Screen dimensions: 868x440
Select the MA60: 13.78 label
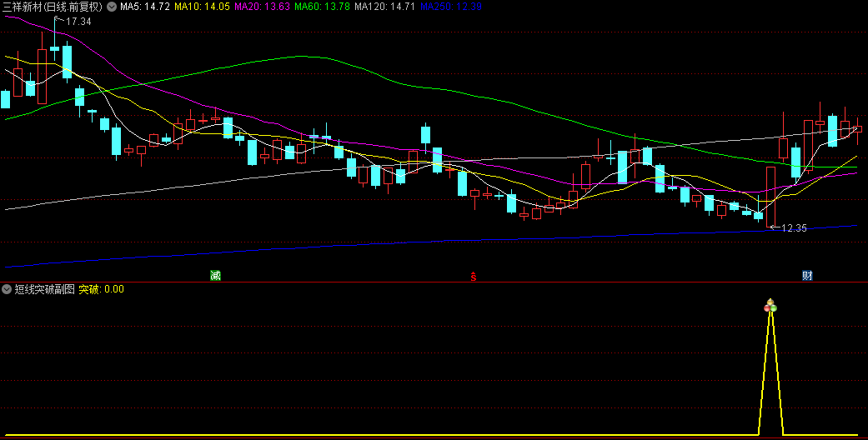point(322,7)
